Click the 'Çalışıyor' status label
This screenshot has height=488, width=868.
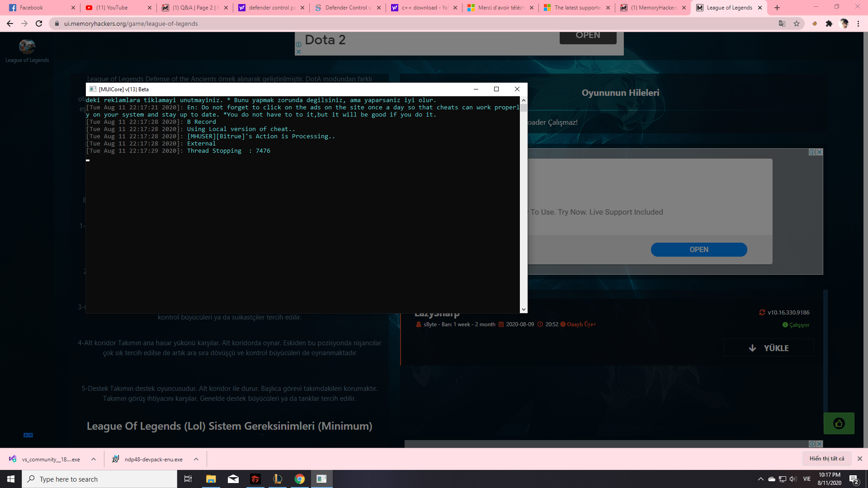[799, 325]
